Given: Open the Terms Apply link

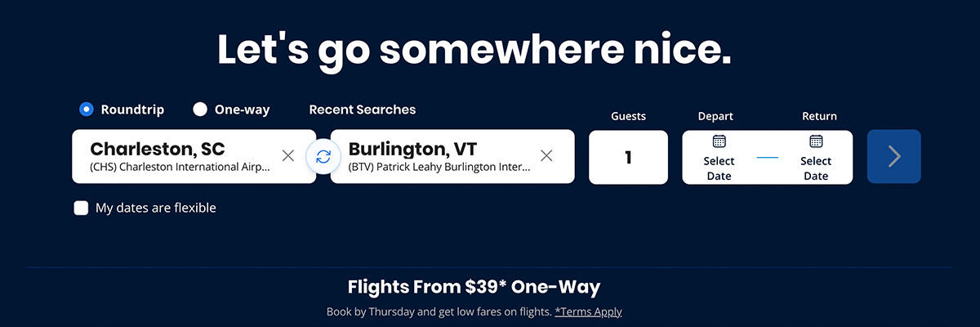Looking at the screenshot, I should pos(588,311).
